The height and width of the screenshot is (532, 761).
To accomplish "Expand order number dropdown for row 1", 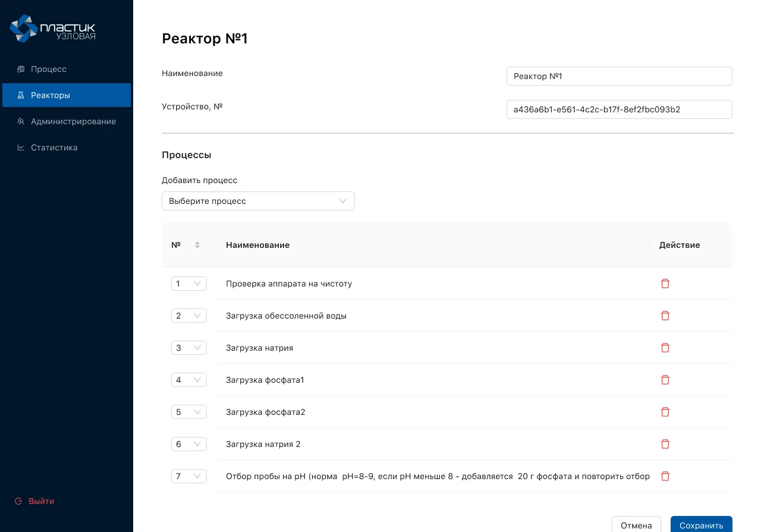I will point(188,284).
